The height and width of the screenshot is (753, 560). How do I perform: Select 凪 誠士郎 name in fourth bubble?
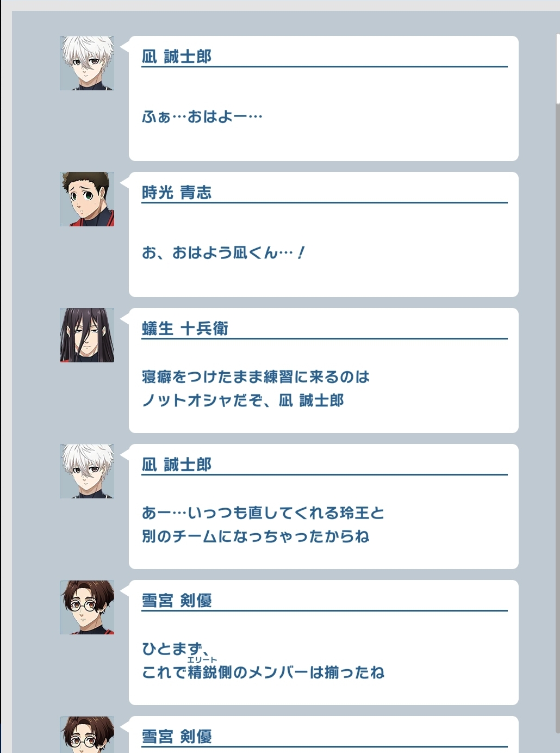pyautogui.click(x=177, y=465)
